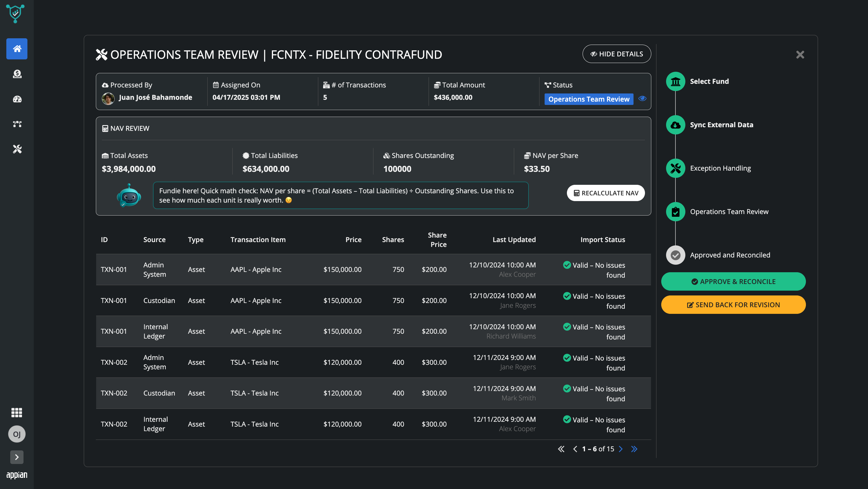Screen dimensions: 868x489
Task: Click Total Liabilities value $634,000.00
Action: pyautogui.click(x=266, y=169)
